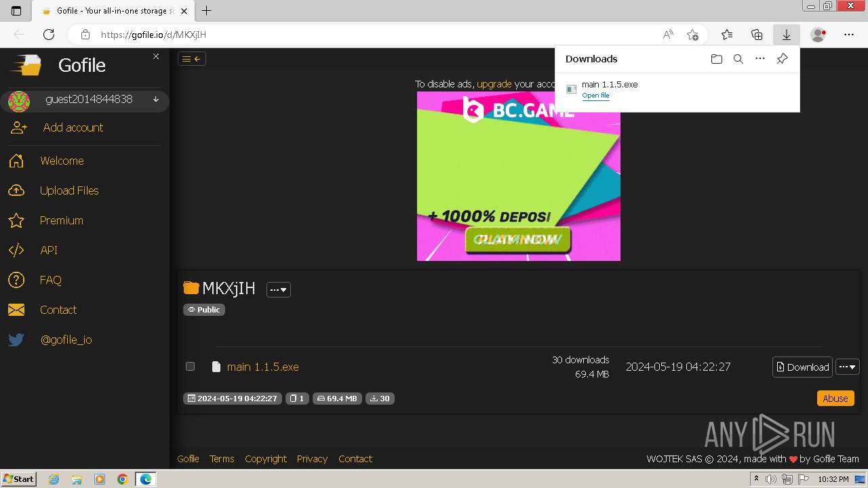This screenshot has width=868, height=488.
Task: Pin the Downloads panel
Action: point(782,59)
